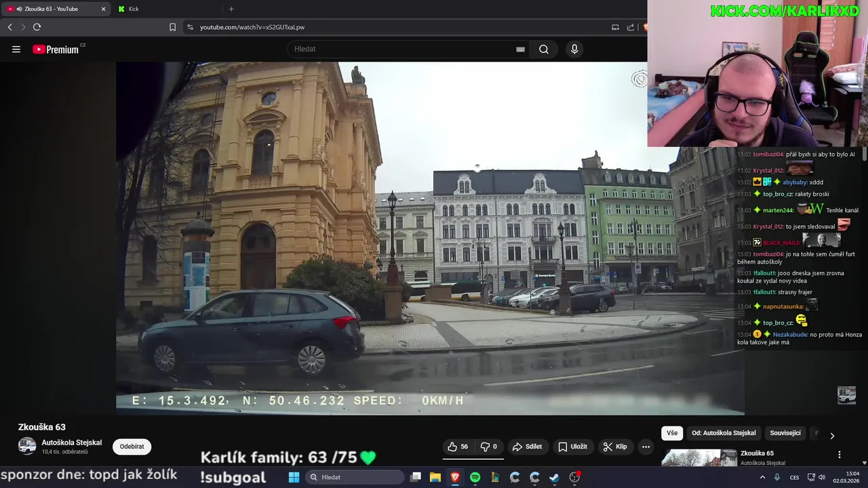Show more filter chips with right chevron
Viewport: 868px width, 488px height.
(832, 436)
